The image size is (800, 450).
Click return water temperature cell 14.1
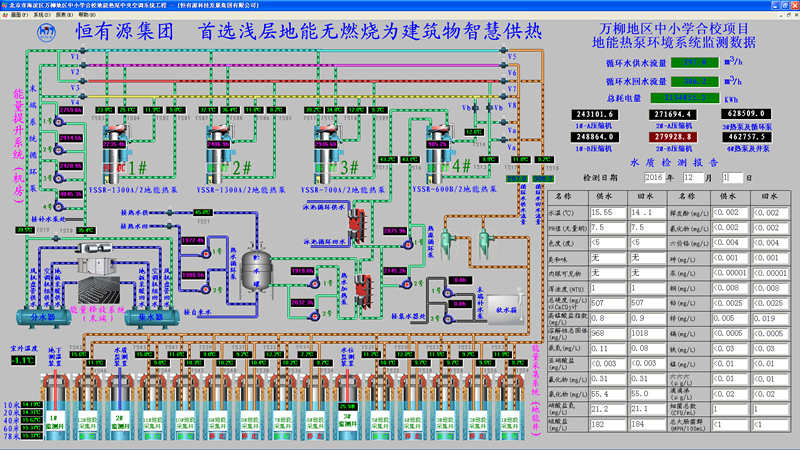pos(647,212)
